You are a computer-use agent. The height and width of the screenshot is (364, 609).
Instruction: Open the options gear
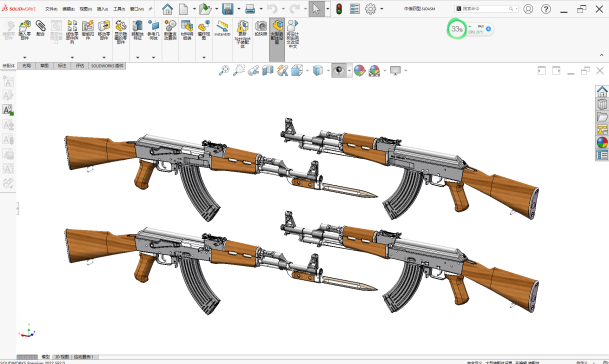(x=371, y=9)
